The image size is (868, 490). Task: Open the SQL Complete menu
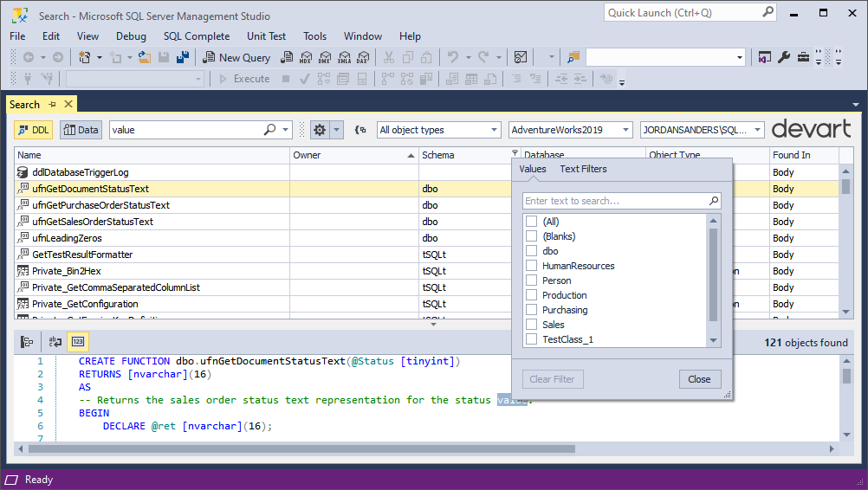coord(197,36)
